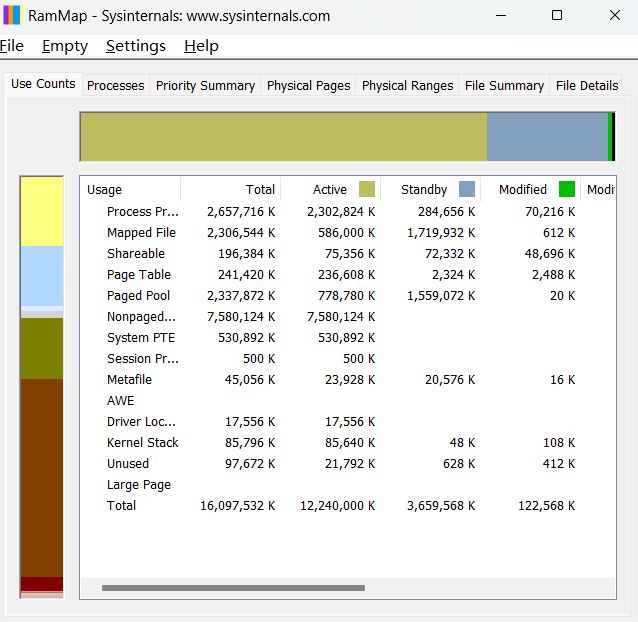
Task: Open the Settings menu
Action: pos(135,46)
